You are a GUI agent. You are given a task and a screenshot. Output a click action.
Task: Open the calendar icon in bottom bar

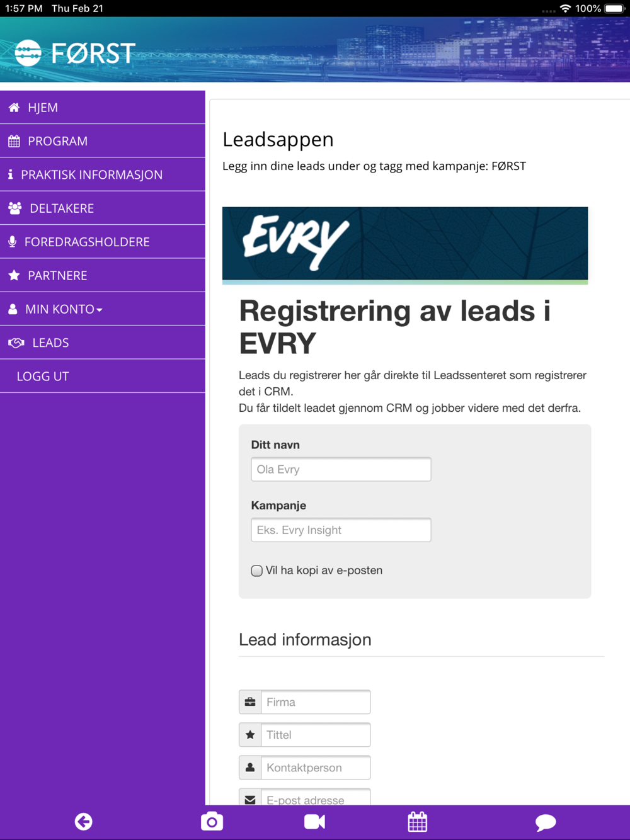coord(418,822)
